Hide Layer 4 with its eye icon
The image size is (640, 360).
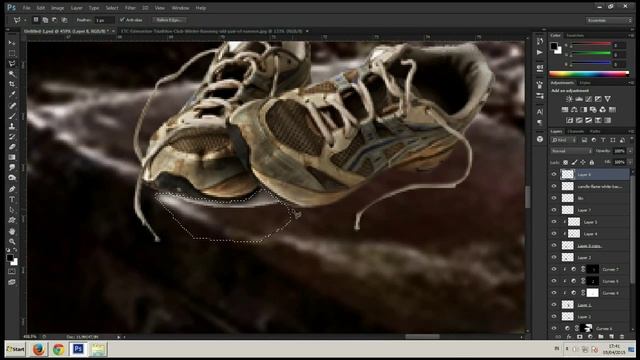(554, 233)
